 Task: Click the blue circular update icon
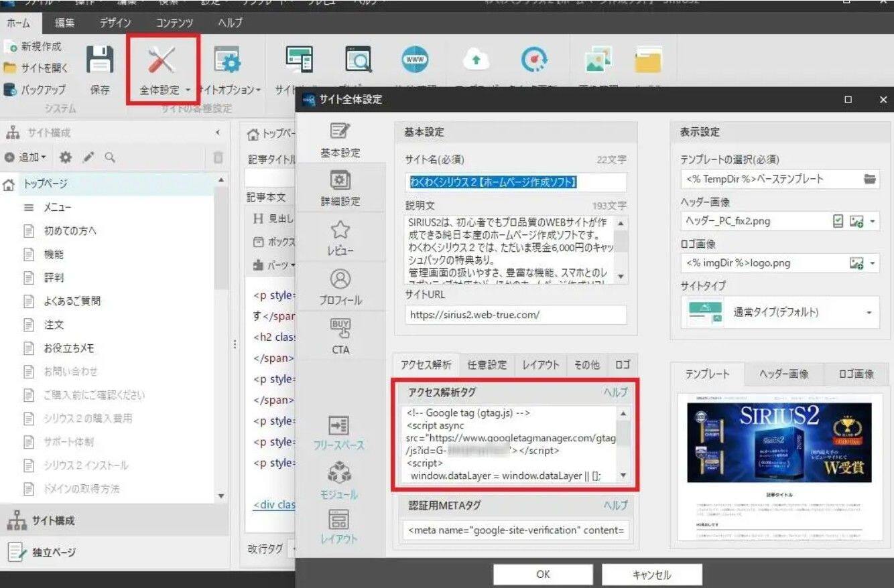534,60
